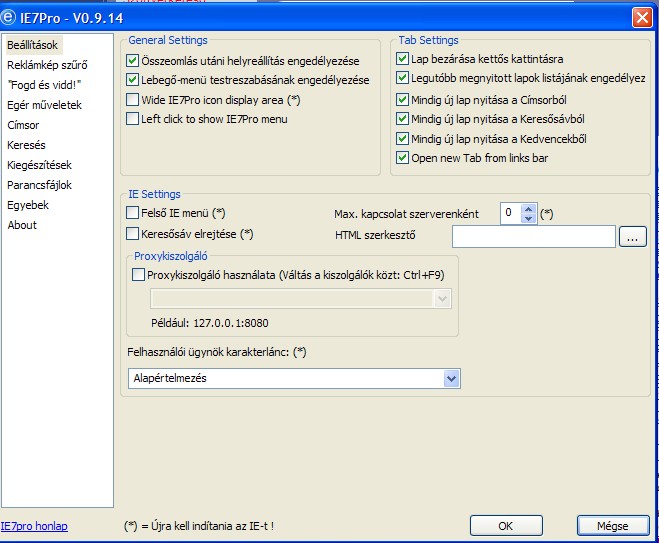Enable Proxykiszolgáló használata checkbox
Image resolution: width=659 pixels, height=543 pixels.
138,275
